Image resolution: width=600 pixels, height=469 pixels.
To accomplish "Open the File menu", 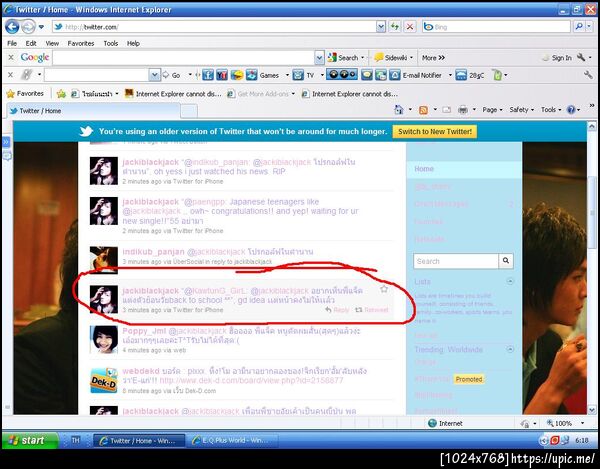I will tap(12, 43).
